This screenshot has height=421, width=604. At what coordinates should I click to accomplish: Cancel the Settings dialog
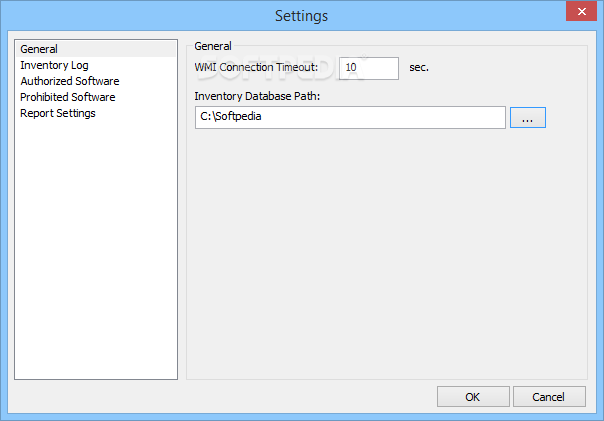point(549,397)
